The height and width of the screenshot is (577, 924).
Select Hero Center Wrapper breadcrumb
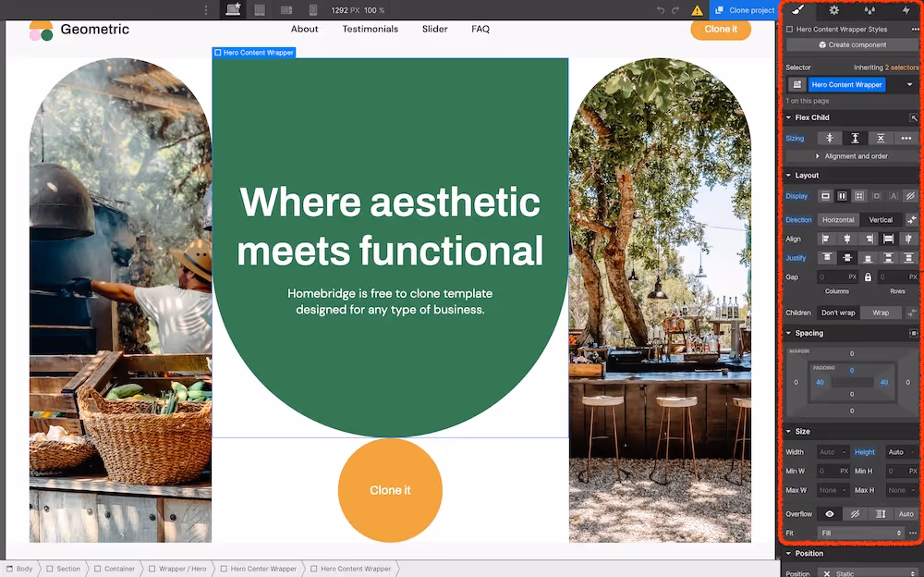(258, 569)
